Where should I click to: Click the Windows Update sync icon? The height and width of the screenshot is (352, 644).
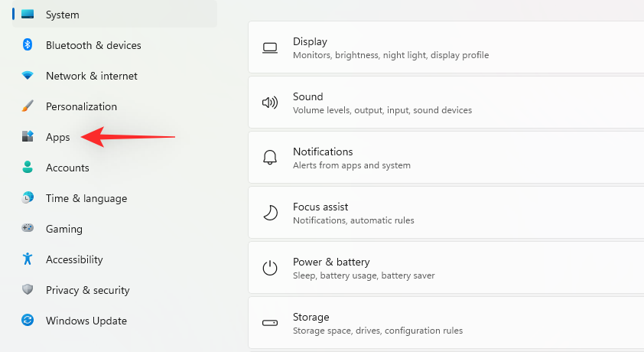pyautogui.click(x=28, y=321)
